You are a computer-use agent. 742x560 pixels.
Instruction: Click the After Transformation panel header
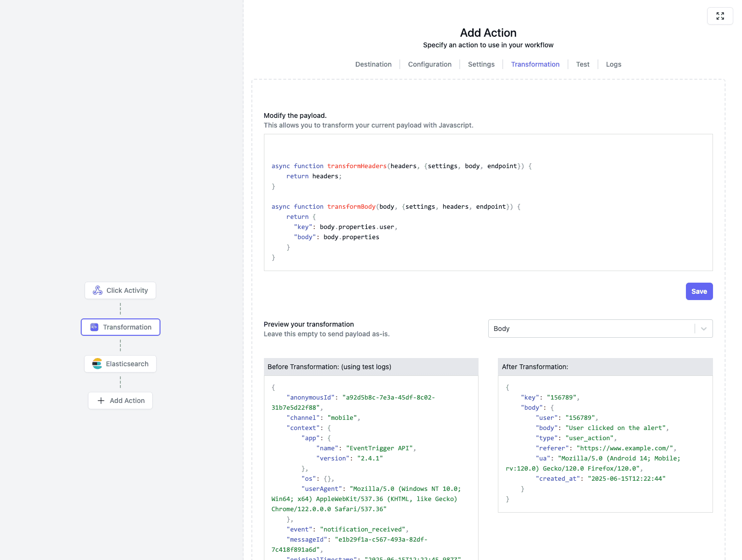(605, 367)
